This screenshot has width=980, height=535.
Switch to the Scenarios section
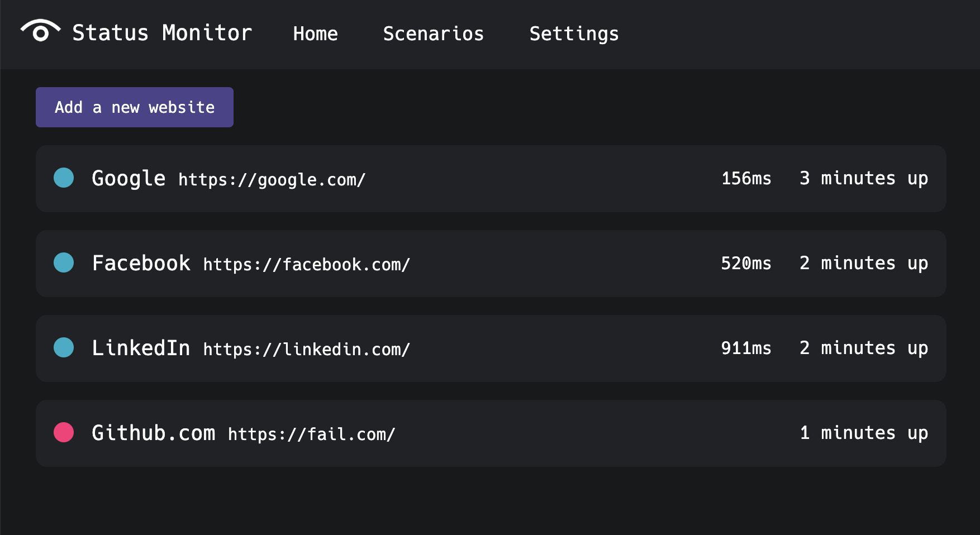coord(434,34)
